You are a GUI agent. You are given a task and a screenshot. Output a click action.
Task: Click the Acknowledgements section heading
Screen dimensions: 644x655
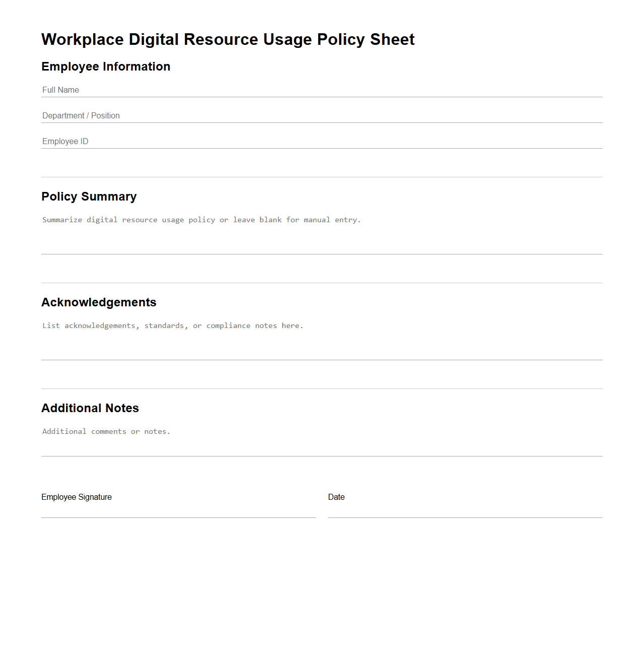pyautogui.click(x=99, y=303)
